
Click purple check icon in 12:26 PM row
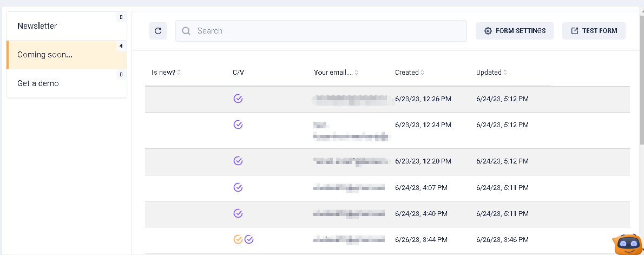point(238,99)
